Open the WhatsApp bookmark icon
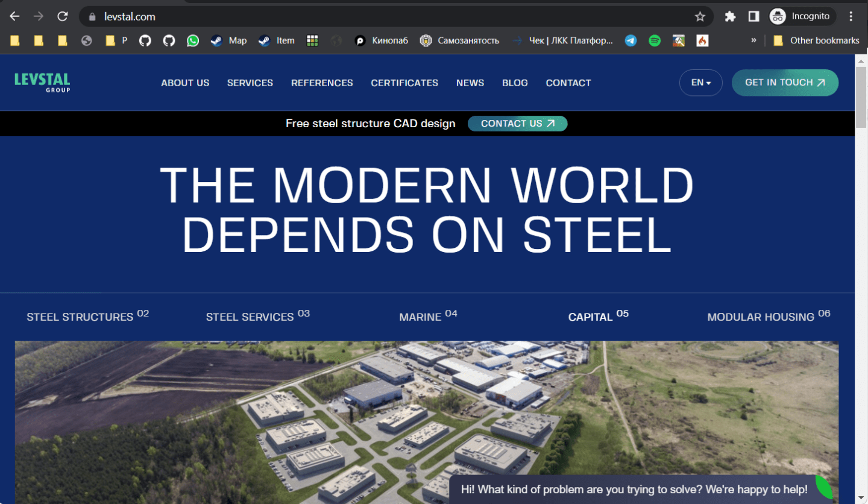Screen dimensions: 868x504 tap(193, 40)
